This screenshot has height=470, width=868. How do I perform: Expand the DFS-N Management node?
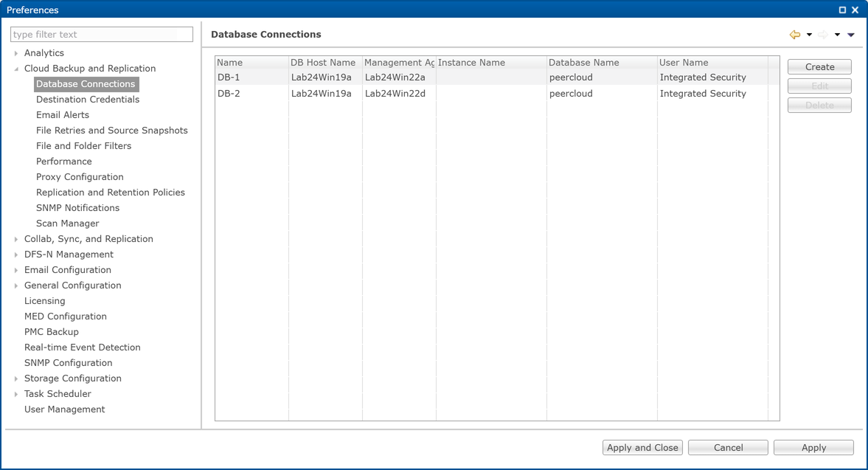point(16,255)
